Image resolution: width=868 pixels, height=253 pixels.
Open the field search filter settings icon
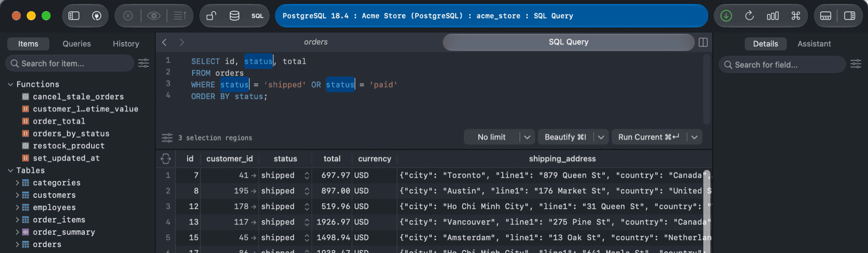point(856,65)
